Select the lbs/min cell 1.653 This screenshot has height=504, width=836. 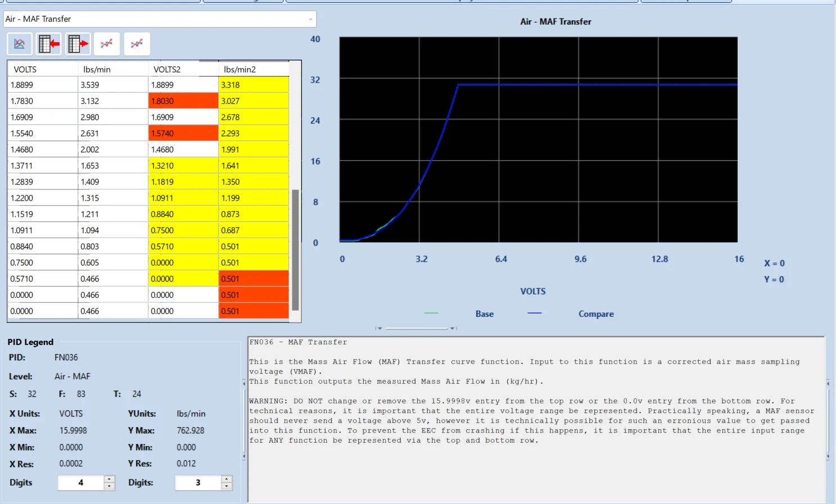(113, 166)
